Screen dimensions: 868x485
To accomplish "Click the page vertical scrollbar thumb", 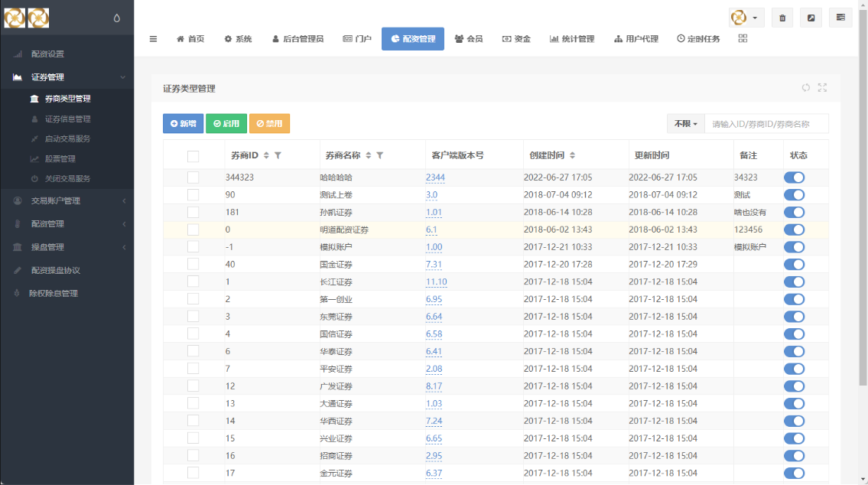I will click(863, 198).
